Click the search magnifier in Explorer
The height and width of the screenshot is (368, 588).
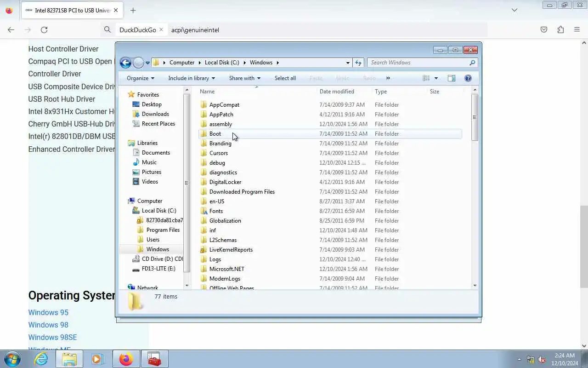(x=472, y=63)
